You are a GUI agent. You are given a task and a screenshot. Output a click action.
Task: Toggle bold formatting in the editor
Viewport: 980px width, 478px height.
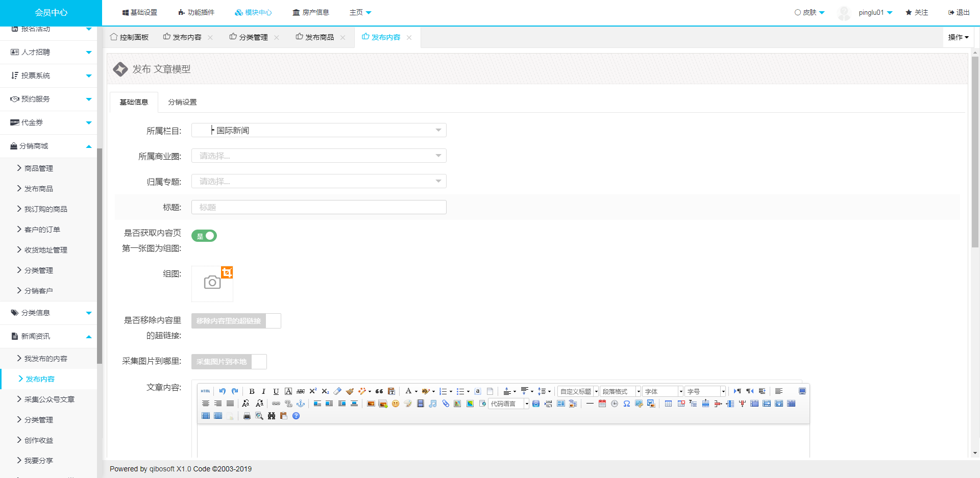point(252,391)
